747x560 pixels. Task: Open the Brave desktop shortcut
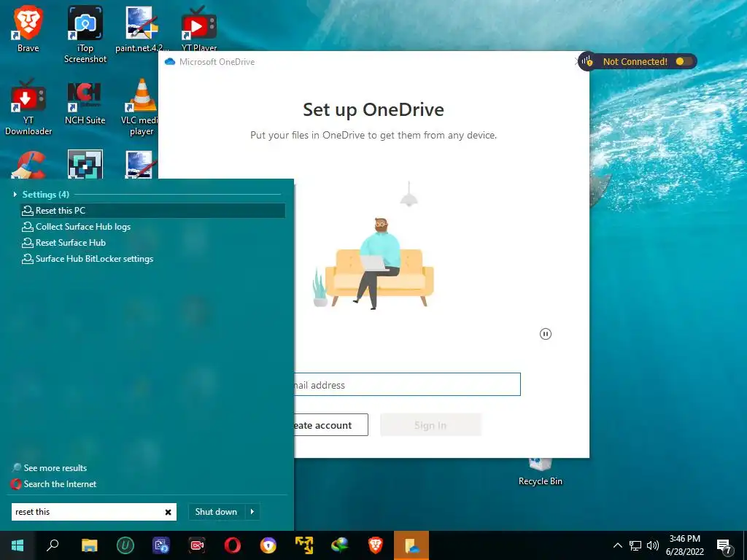[28, 29]
